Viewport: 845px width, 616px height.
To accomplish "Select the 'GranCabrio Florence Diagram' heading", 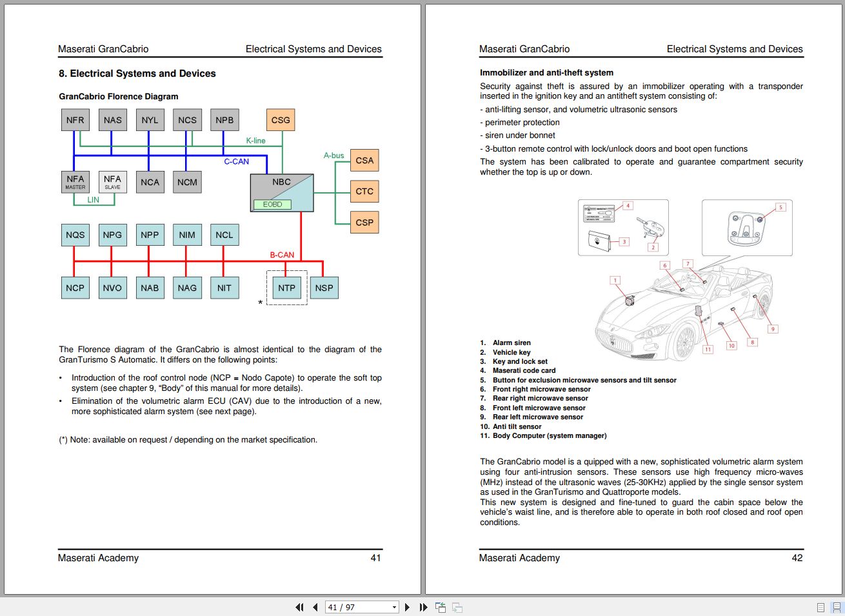I will click(119, 96).
